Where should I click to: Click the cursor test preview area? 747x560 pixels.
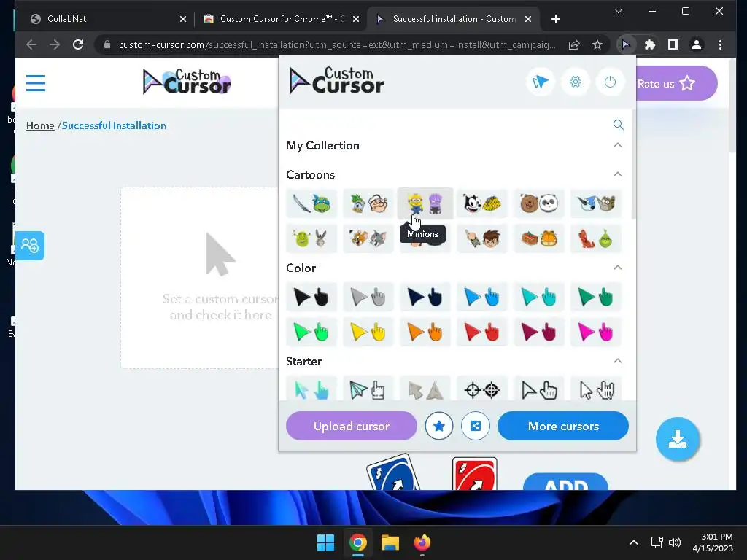pos(200,278)
